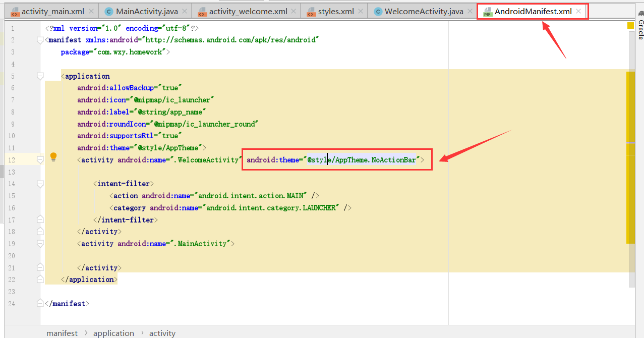Click line number 12 in the gutter

pos(12,160)
